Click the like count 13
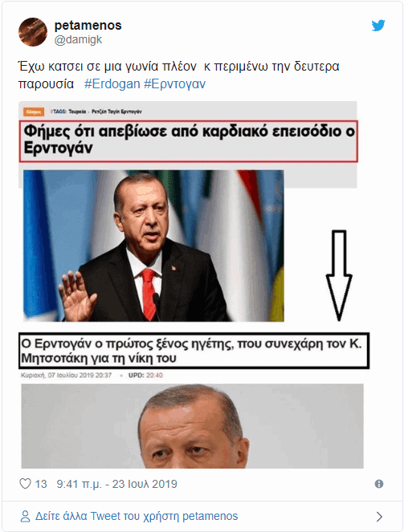This screenshot has height=532, width=404. point(41,484)
